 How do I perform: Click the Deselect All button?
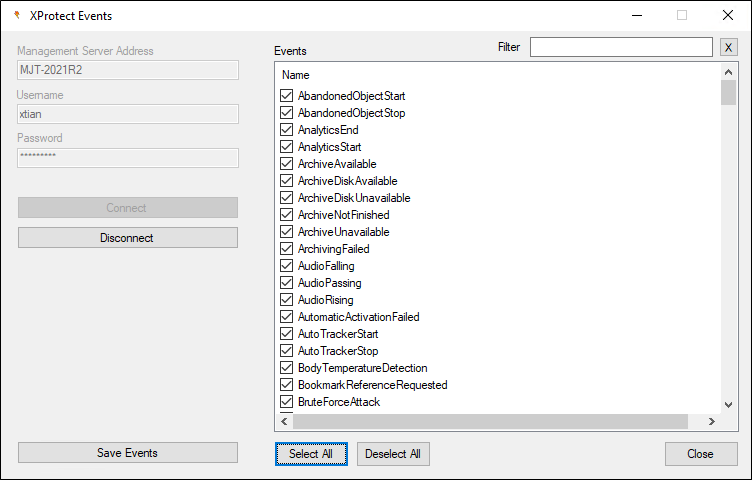393,454
